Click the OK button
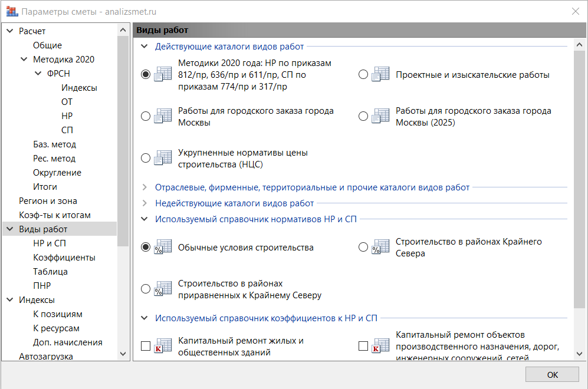 click(553, 375)
